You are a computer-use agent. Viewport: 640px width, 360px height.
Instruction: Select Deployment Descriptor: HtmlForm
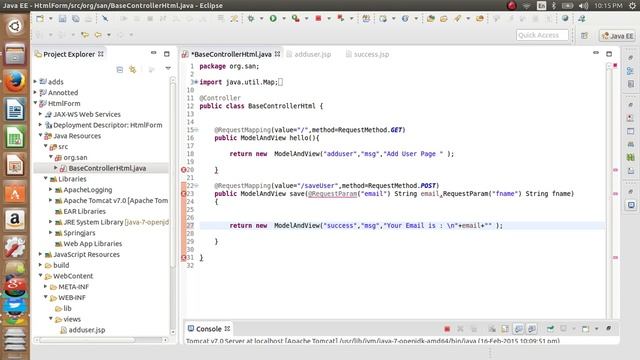pos(107,125)
